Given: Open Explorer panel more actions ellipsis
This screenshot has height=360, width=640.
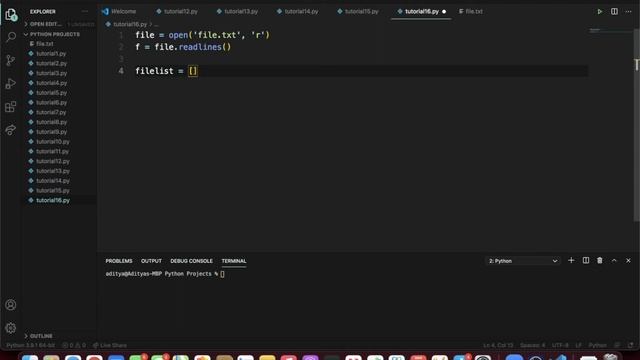Looking at the screenshot, I should click(x=85, y=11).
